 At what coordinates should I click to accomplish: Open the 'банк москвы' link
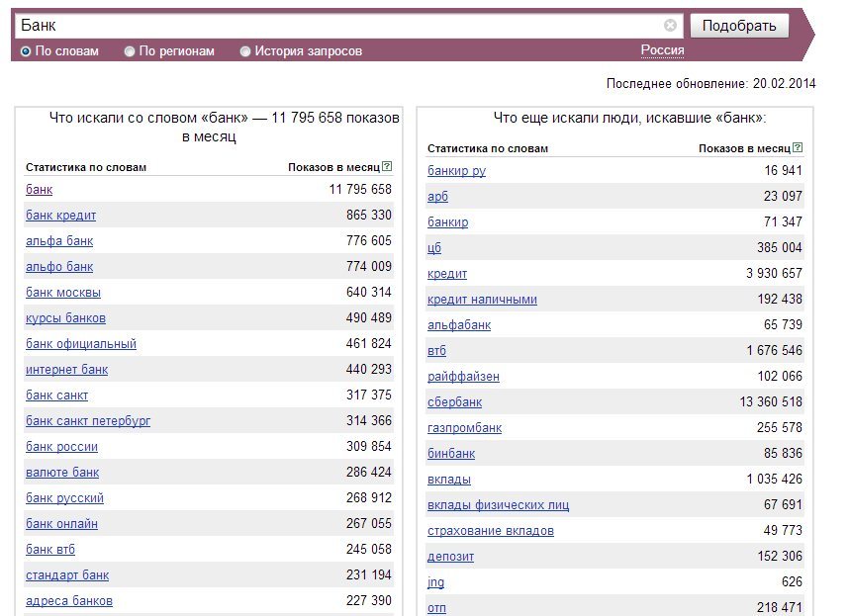pyautogui.click(x=63, y=293)
